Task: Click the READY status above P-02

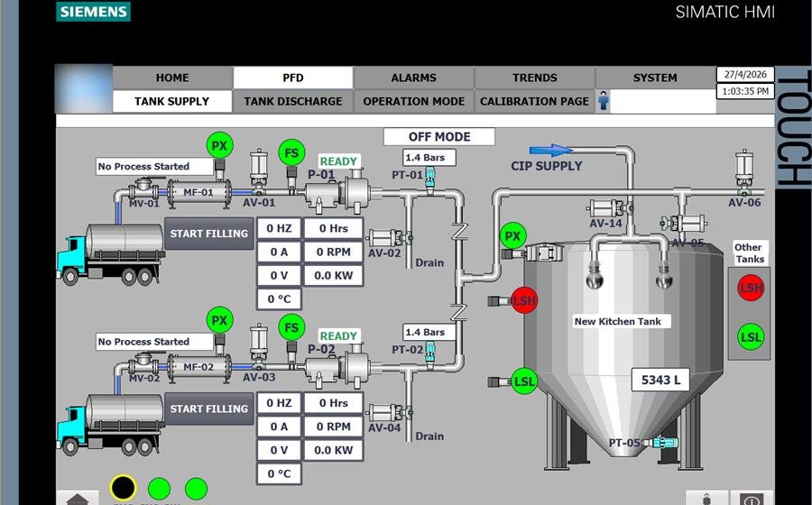Action: point(338,336)
